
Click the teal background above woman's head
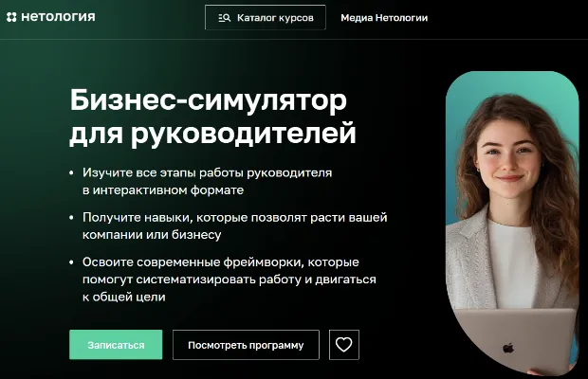tap(514, 84)
